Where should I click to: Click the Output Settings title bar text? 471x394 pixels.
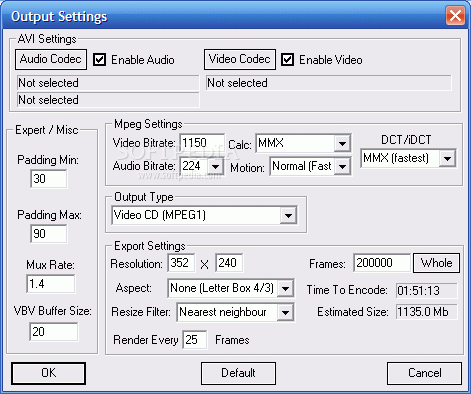(x=59, y=16)
